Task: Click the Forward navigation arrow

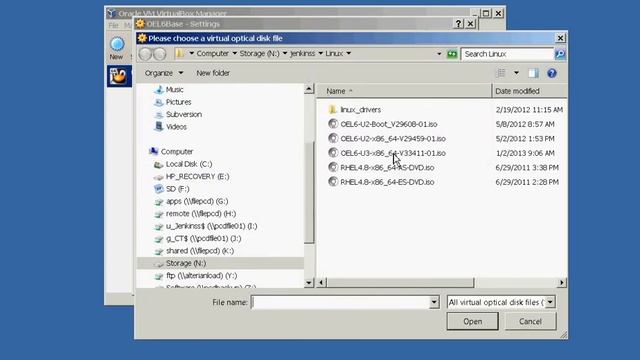Action: tap(160, 54)
